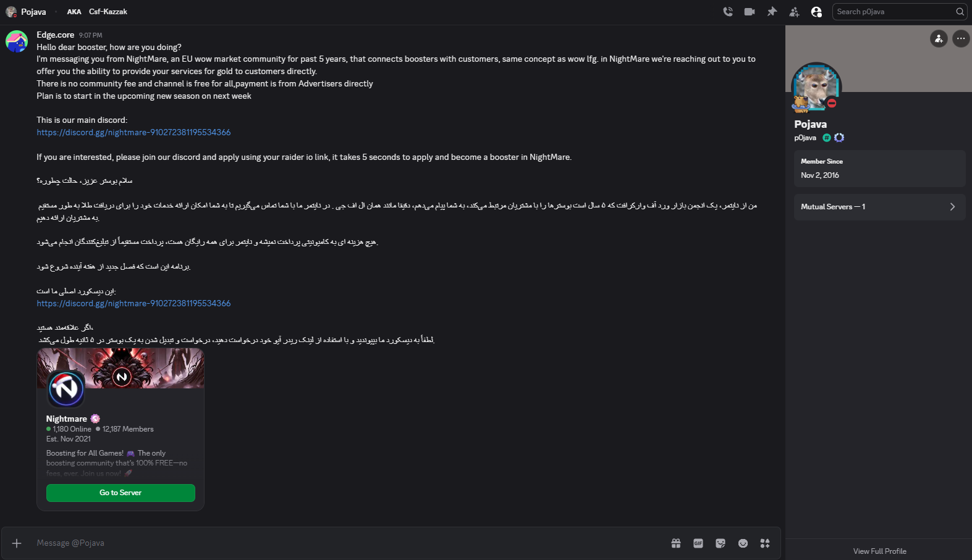The image size is (972, 560).
Task: Open second nightmare discord.gg link
Action: [133, 304]
